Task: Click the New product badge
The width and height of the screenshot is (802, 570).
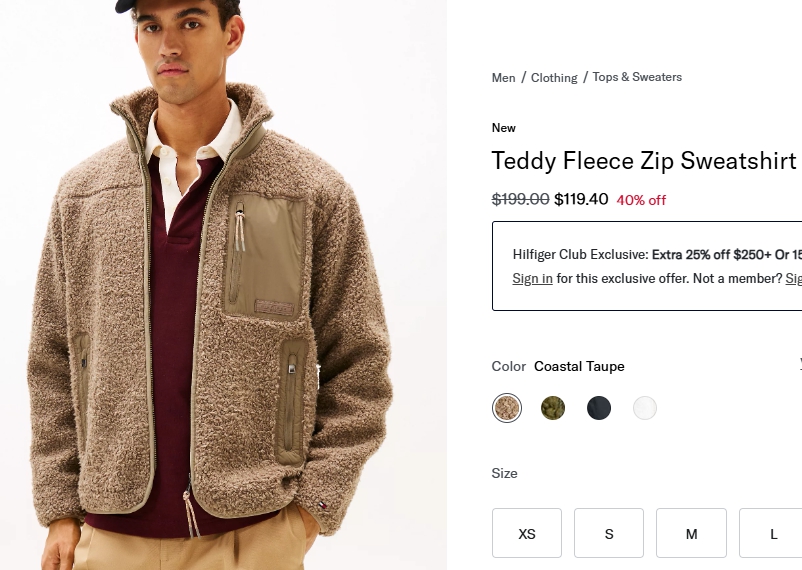Action: click(x=504, y=128)
